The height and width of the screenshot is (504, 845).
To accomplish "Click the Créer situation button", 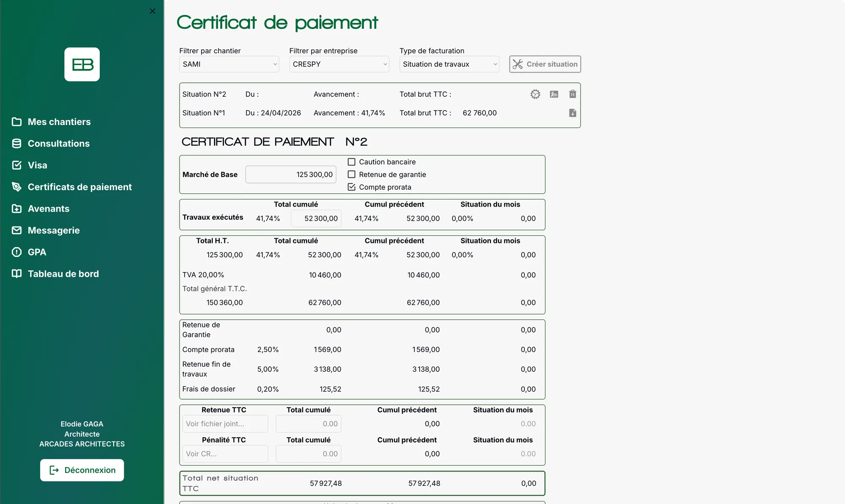I will coord(545,64).
